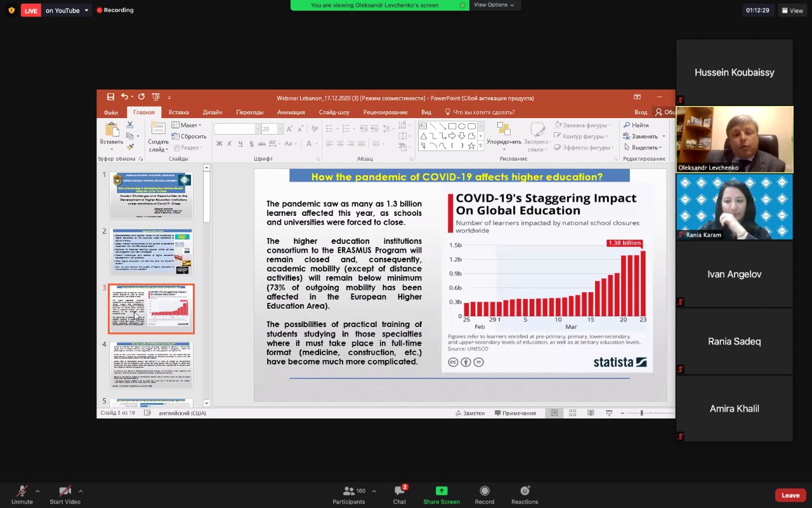Click the red Leave button
Viewport: 812px width, 508px height.
pyautogui.click(x=790, y=495)
